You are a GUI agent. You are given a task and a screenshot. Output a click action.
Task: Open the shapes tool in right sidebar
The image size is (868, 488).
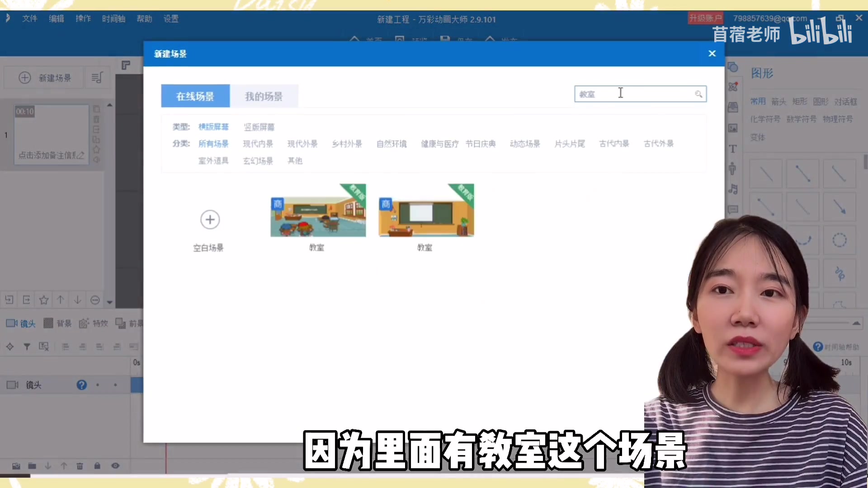tap(733, 67)
